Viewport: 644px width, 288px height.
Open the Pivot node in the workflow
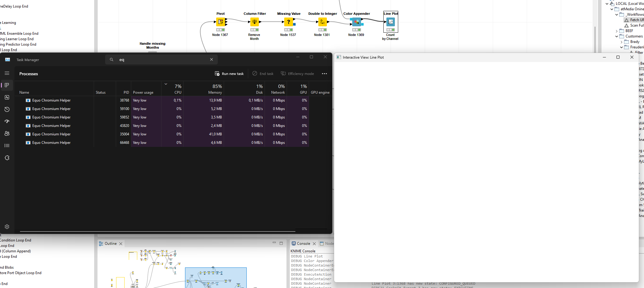tap(220, 22)
